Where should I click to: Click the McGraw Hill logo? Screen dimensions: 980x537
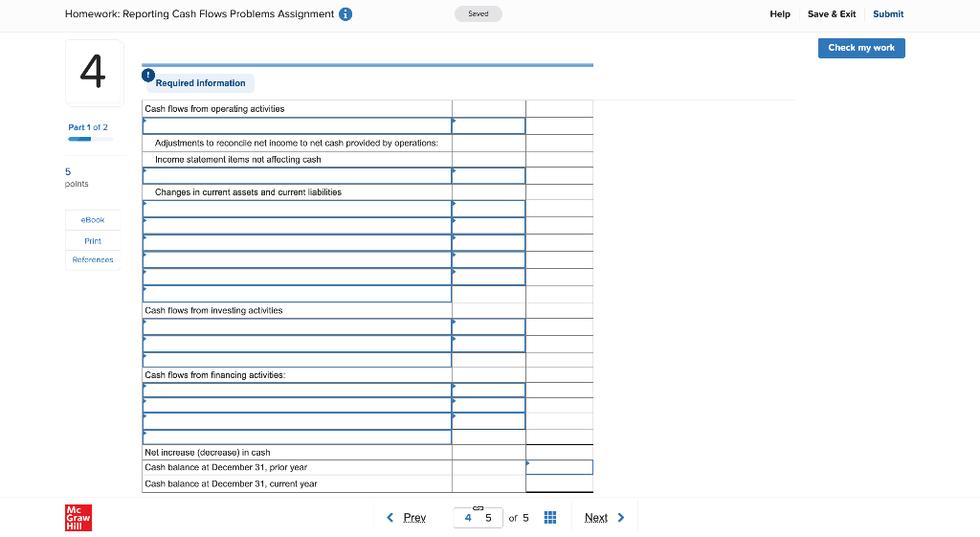point(78,518)
